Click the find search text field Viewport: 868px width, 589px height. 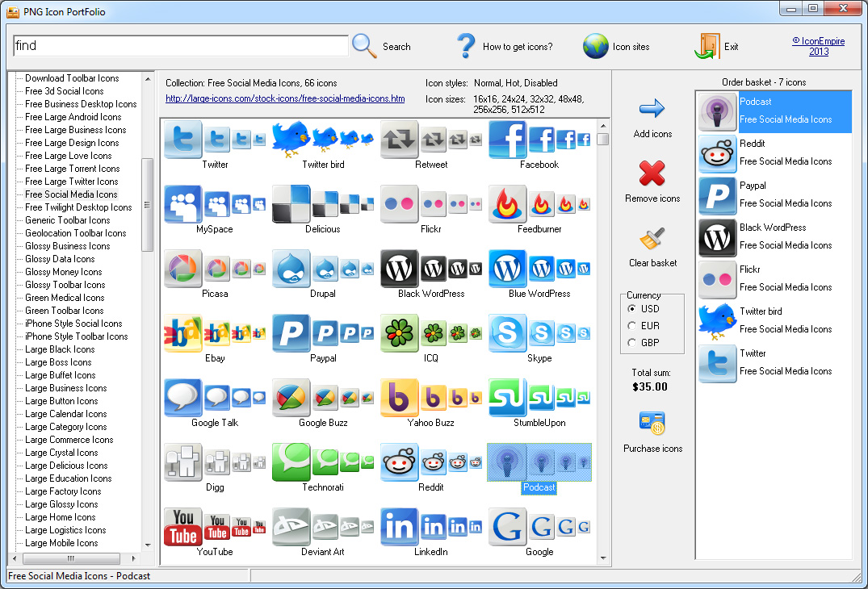[x=181, y=46]
